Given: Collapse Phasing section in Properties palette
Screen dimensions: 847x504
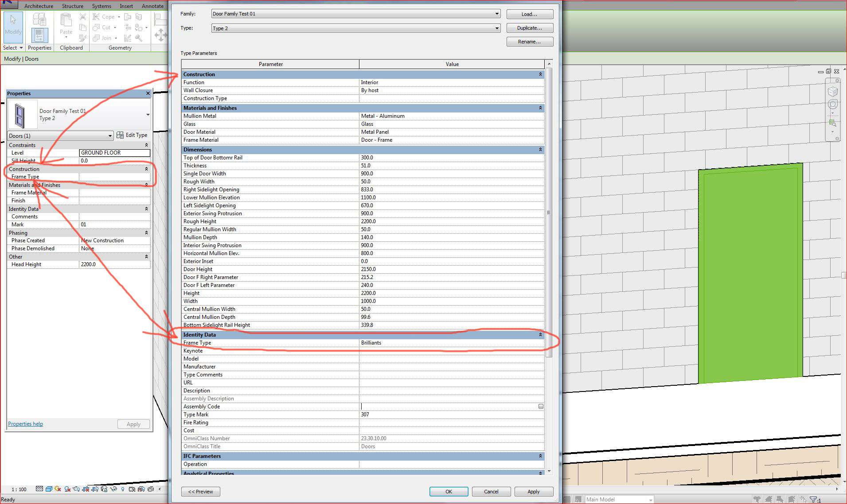Looking at the screenshot, I should point(146,233).
